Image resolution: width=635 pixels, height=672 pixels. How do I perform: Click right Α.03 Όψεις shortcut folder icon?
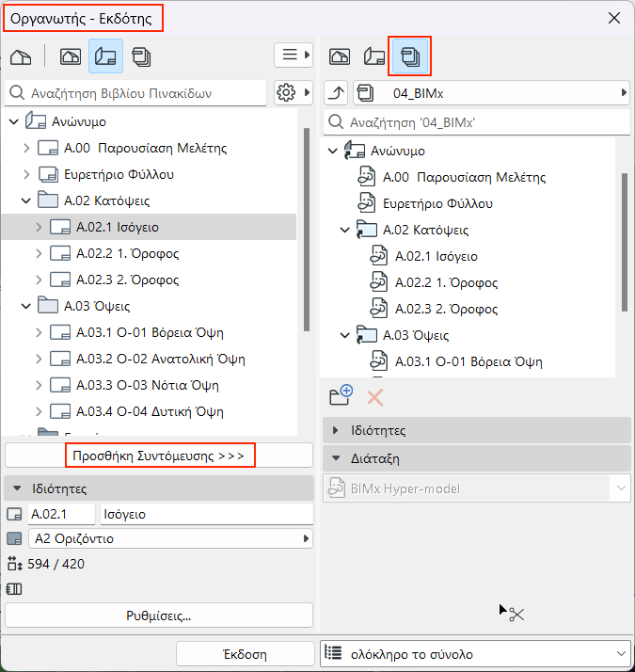tap(366, 335)
